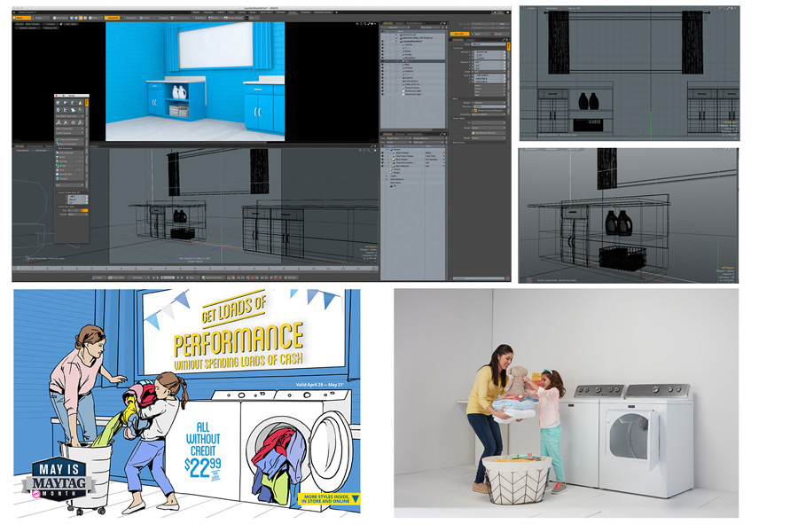Select the sphere primitive tool in floating palette
Viewport: 798px width, 532px height.
(x=68, y=102)
